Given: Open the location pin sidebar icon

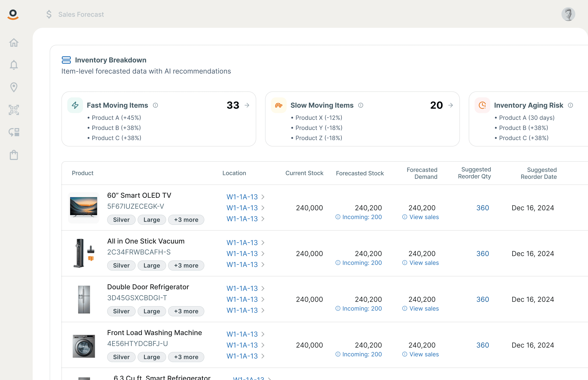Looking at the screenshot, I should [14, 87].
